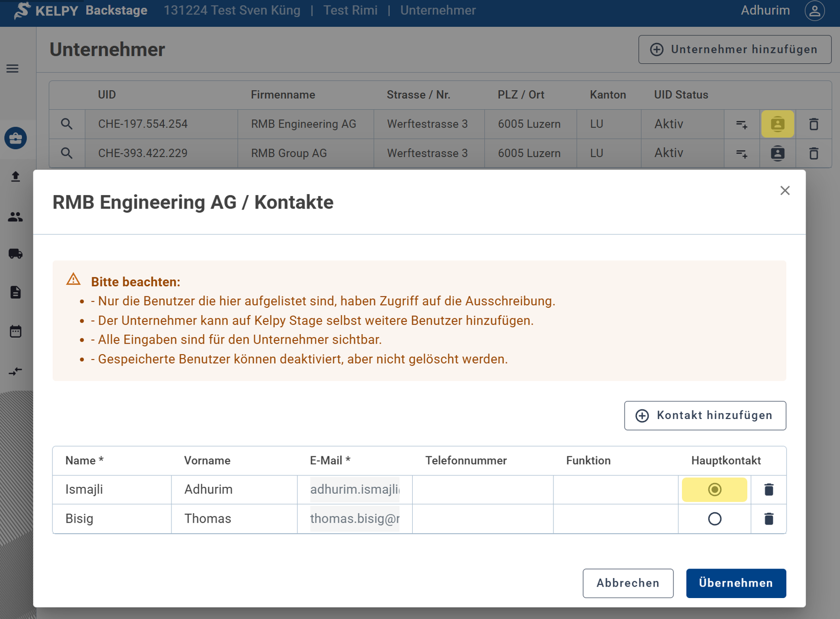This screenshot has width=840, height=619.
Task: Delete contact Bisig with trash icon
Action: [x=768, y=519]
